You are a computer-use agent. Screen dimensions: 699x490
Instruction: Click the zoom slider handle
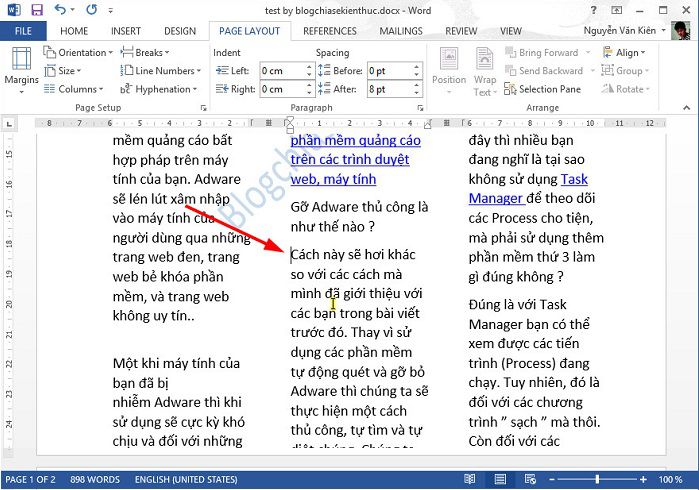click(x=597, y=480)
